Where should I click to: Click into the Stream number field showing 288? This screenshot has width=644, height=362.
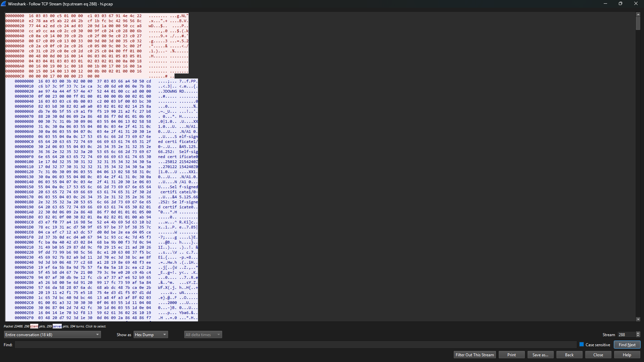coord(626,334)
